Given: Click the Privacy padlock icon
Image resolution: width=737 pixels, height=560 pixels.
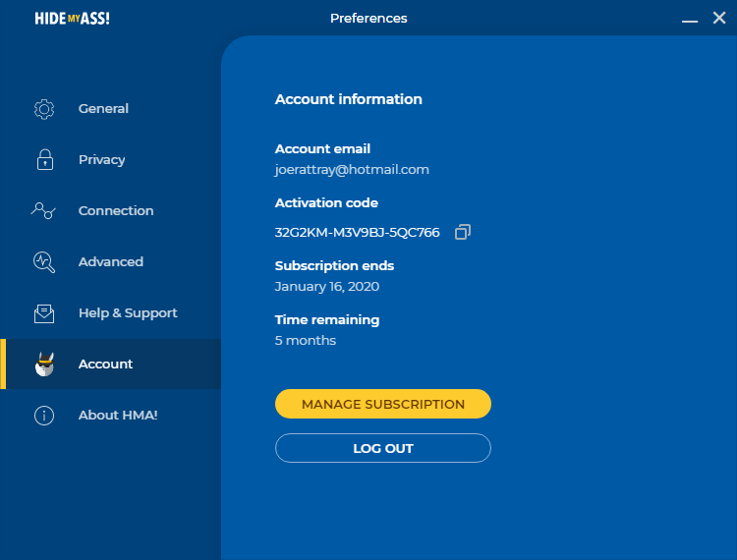Looking at the screenshot, I should (45, 160).
